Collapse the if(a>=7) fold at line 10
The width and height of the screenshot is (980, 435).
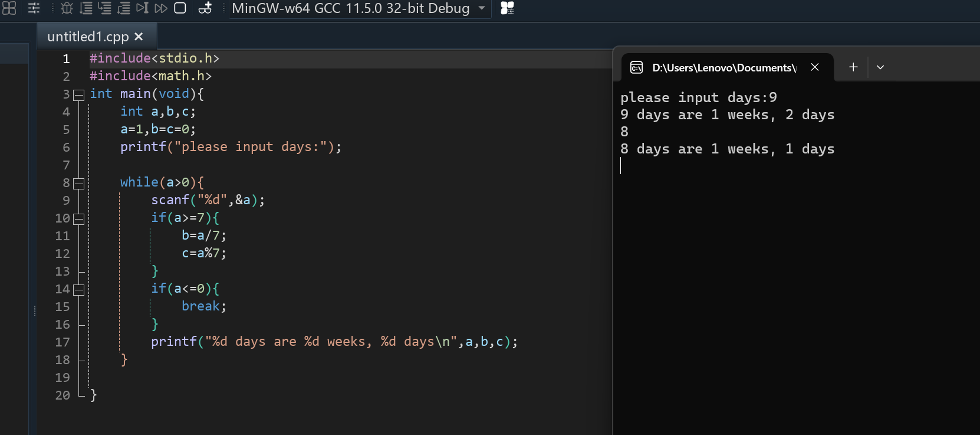pos(78,219)
